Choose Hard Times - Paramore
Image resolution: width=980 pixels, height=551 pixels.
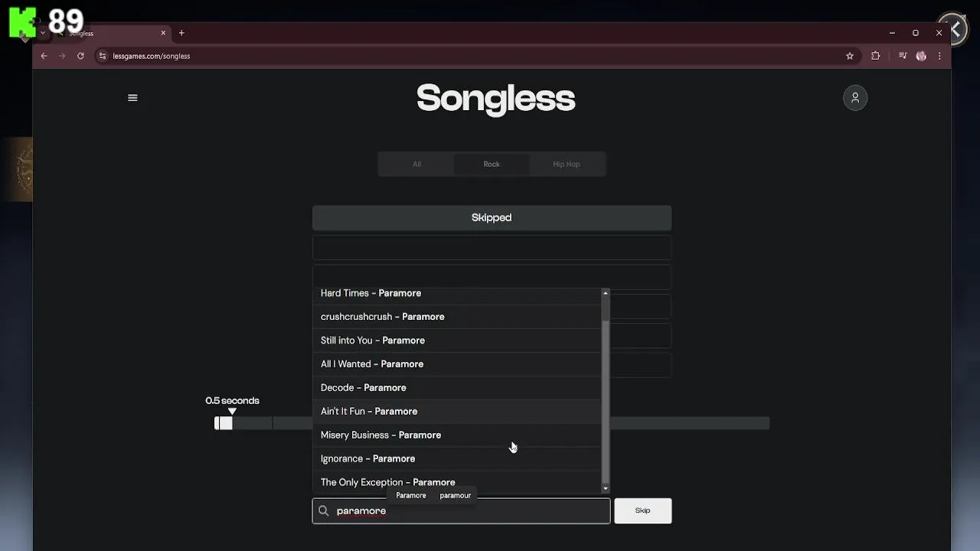pos(456,293)
